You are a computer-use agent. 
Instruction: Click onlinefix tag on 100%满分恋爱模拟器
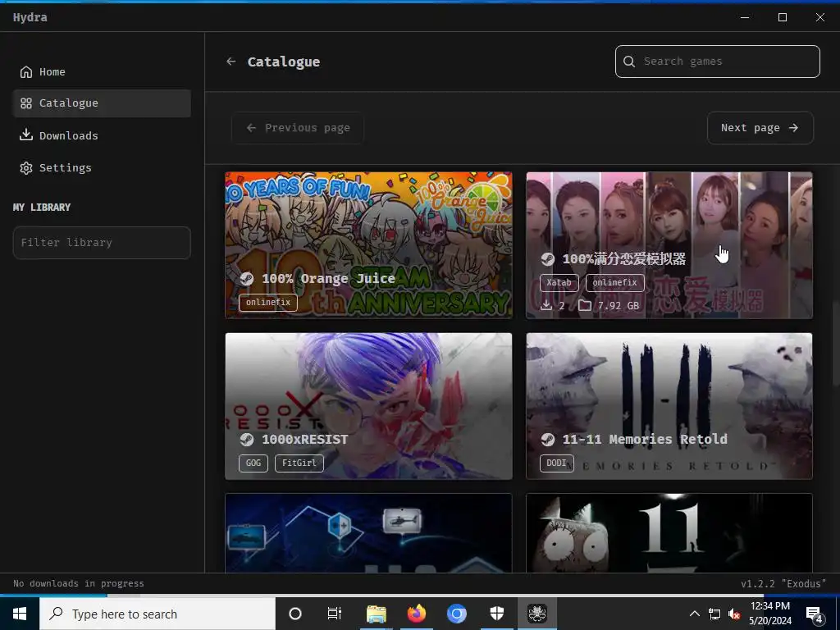pos(615,283)
